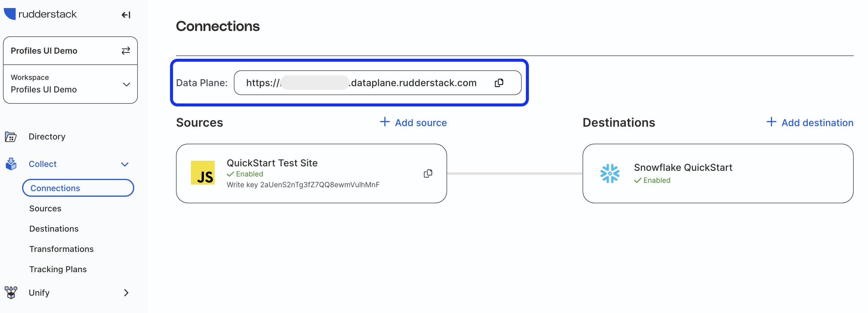Select Connections in the sidebar
The width and height of the screenshot is (868, 313).
point(78,188)
